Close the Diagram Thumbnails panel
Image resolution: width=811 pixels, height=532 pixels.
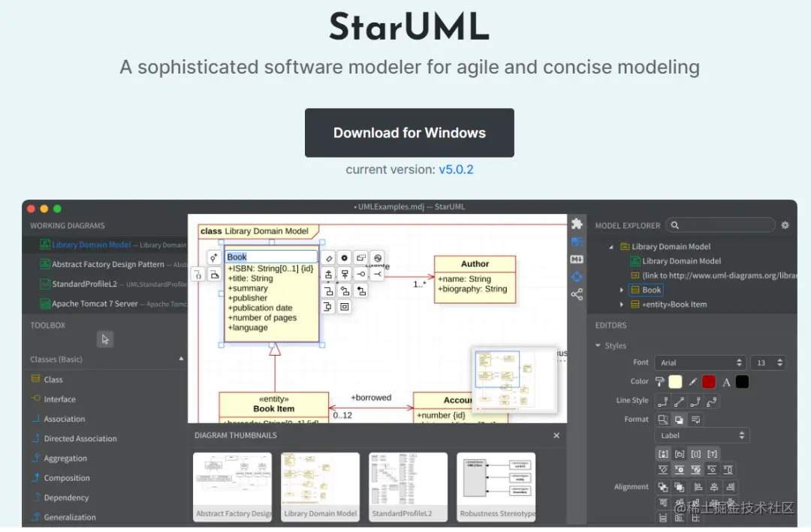(556, 435)
